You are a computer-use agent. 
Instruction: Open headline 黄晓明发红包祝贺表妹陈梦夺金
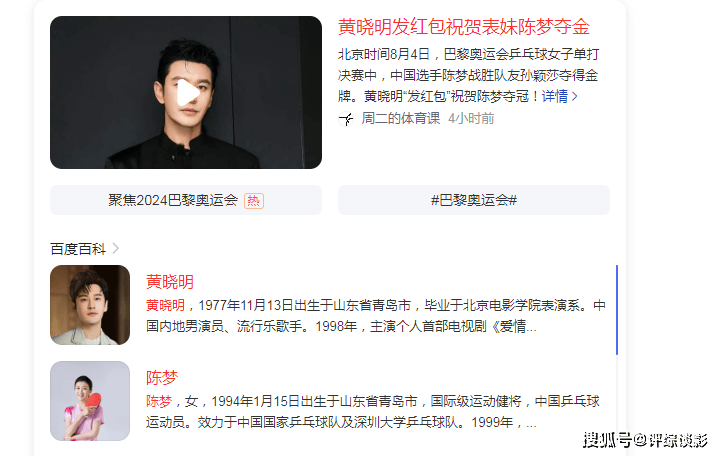464,27
